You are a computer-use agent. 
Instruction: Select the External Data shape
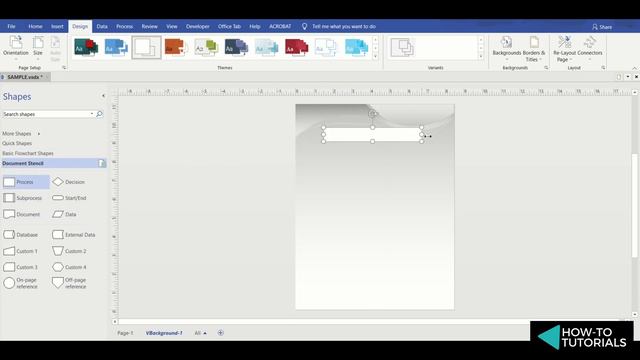(74, 235)
